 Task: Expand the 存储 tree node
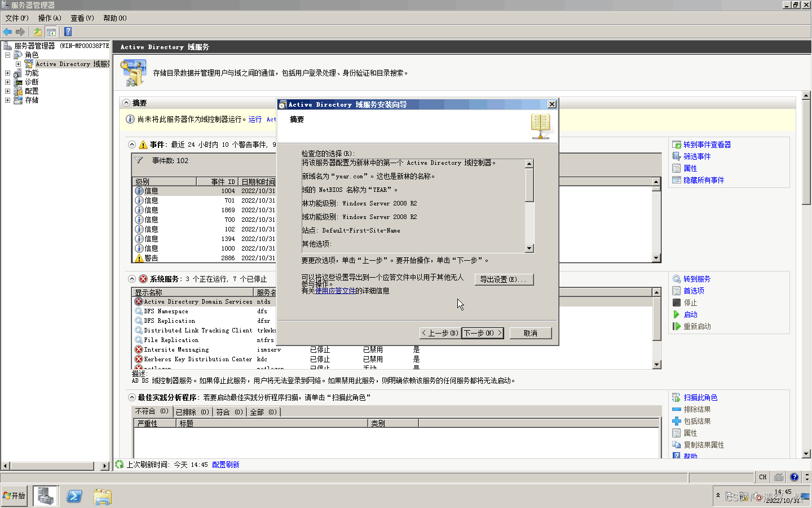click(x=7, y=100)
